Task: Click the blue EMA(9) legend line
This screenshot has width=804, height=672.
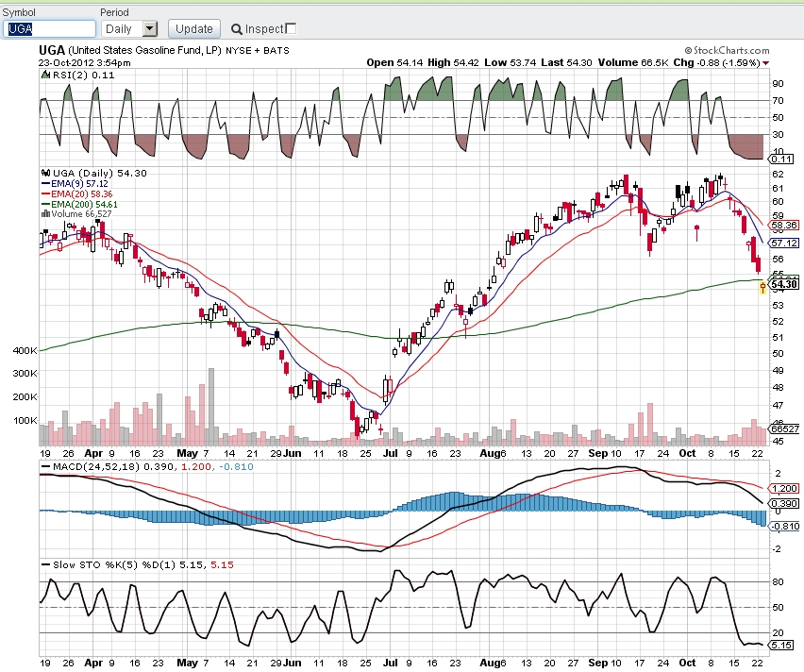Action: click(x=45, y=184)
